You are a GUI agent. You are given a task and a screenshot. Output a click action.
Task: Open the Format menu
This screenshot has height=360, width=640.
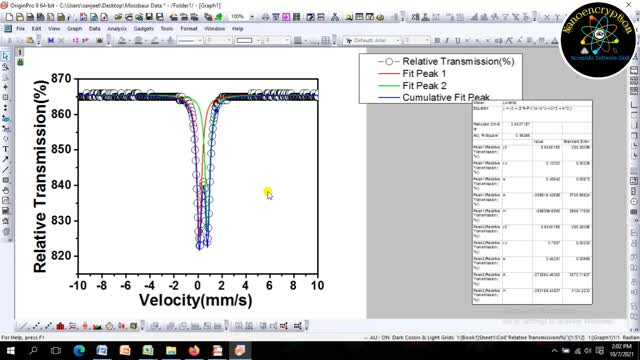tap(189, 29)
